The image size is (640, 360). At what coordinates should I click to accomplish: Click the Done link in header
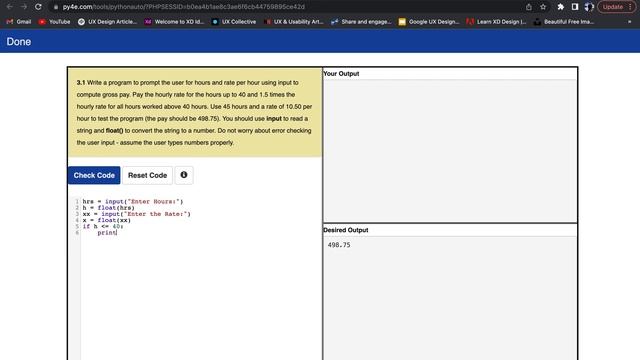[19, 42]
